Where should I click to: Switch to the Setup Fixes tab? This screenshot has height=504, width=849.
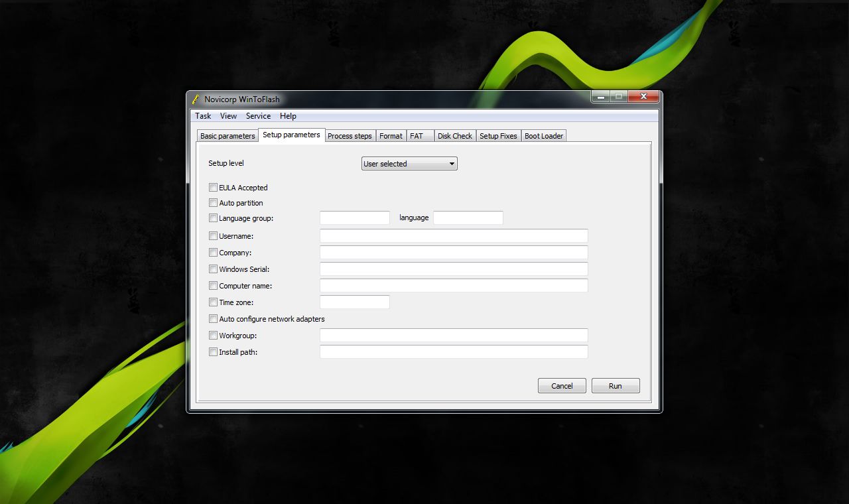(498, 136)
